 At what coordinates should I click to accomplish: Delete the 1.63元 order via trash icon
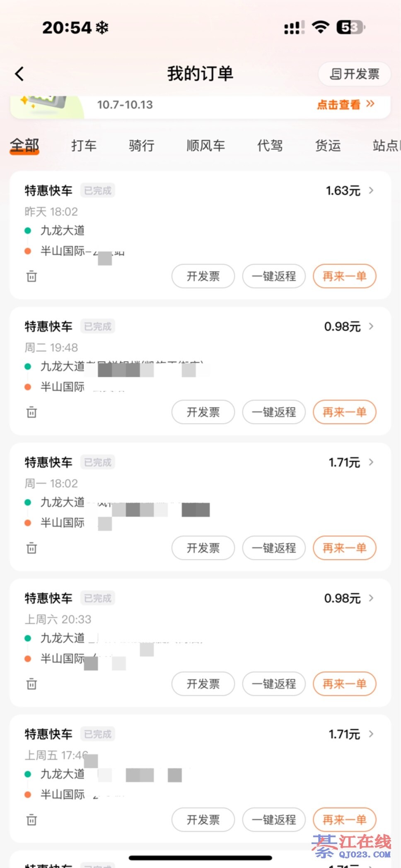[x=31, y=276]
